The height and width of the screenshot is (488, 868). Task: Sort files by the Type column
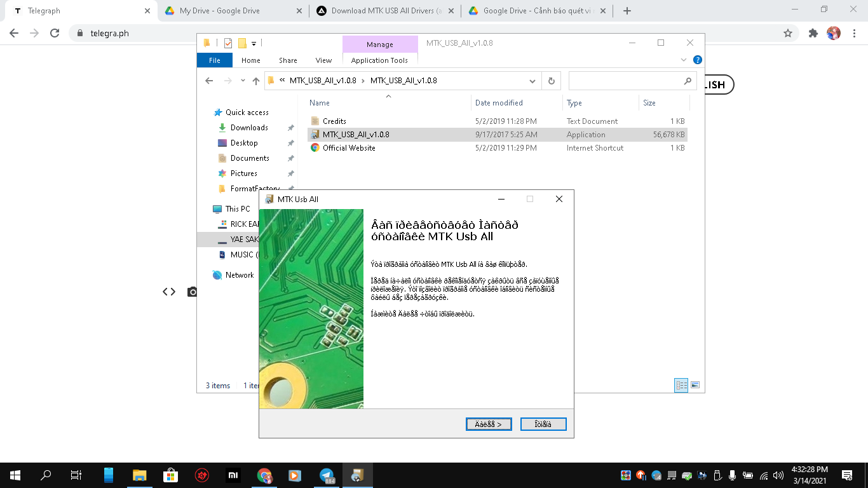click(x=601, y=103)
